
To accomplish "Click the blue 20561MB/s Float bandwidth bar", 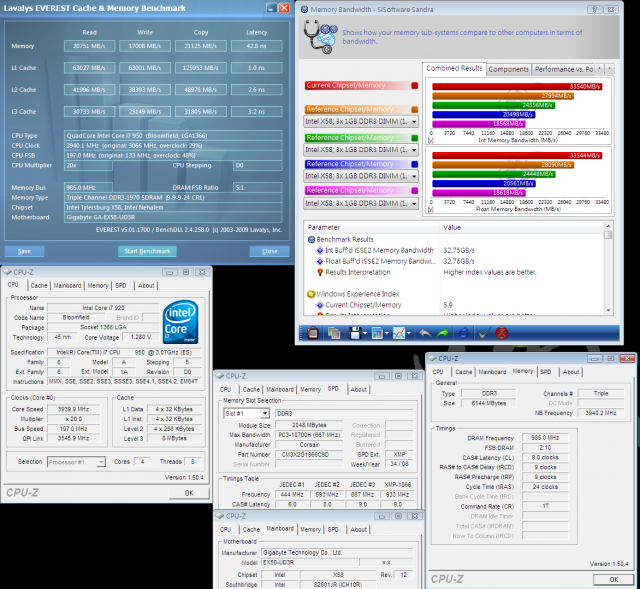I will [x=484, y=184].
